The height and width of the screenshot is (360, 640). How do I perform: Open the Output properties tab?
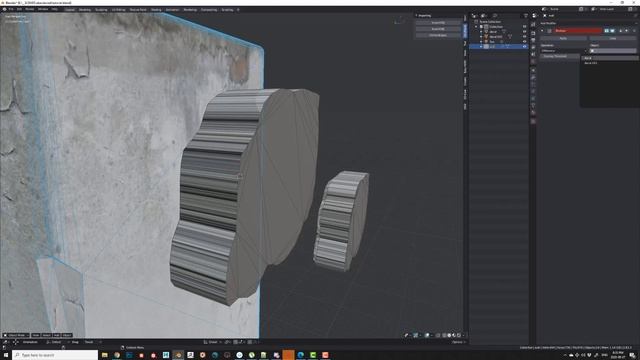coord(533,40)
